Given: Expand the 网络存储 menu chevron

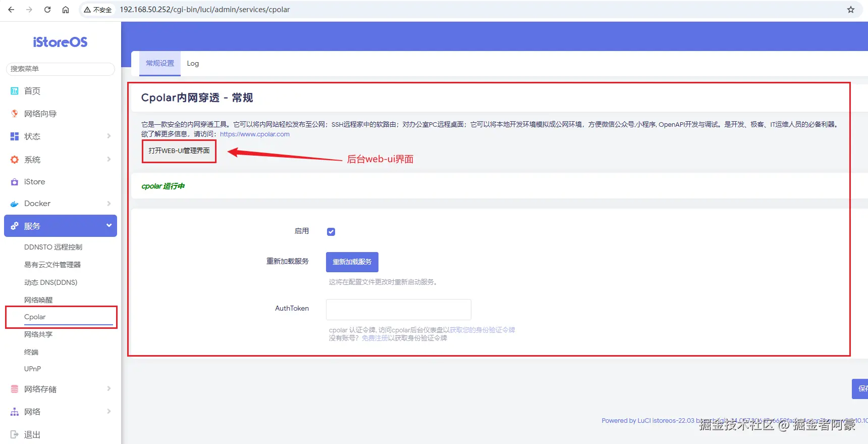Looking at the screenshot, I should pyautogui.click(x=109, y=388).
